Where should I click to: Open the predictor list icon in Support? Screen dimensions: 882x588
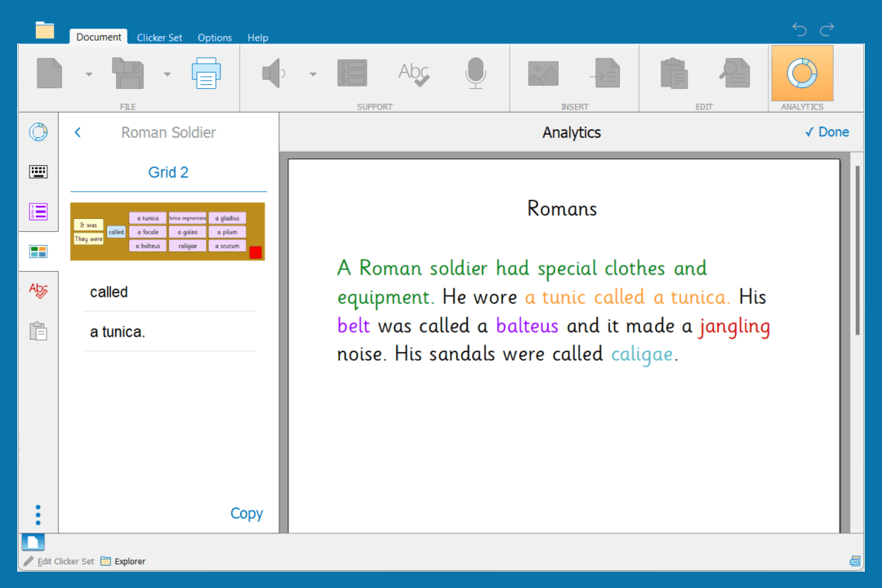point(352,73)
